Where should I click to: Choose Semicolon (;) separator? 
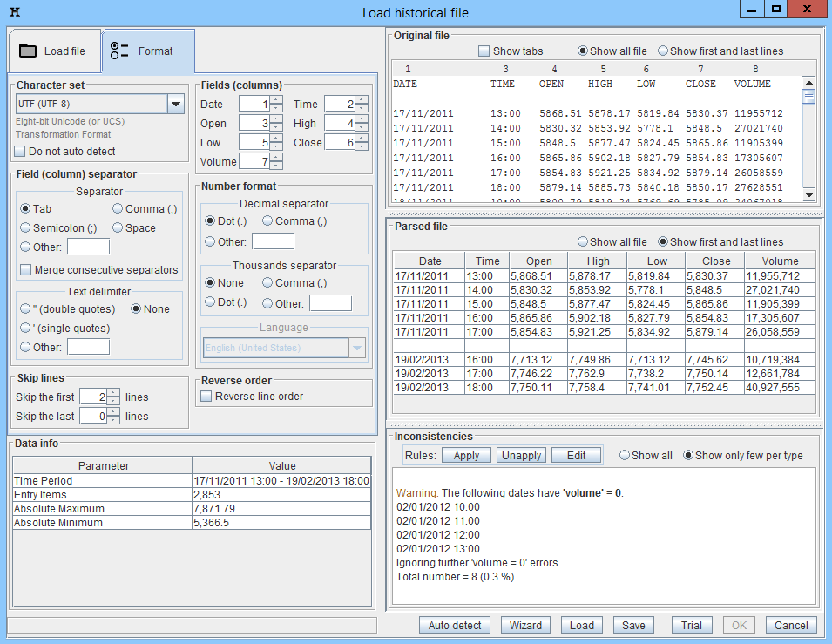(25, 227)
